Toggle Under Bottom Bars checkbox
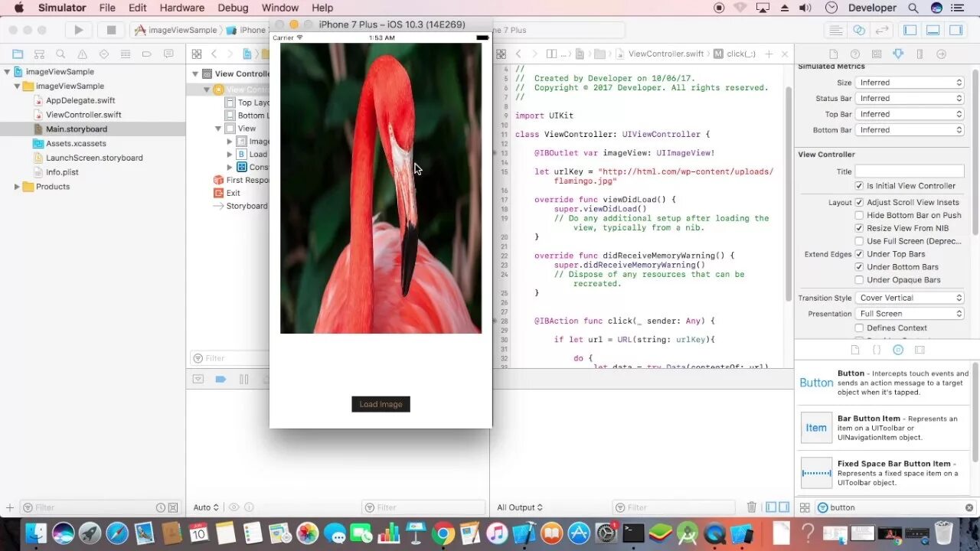 click(859, 267)
